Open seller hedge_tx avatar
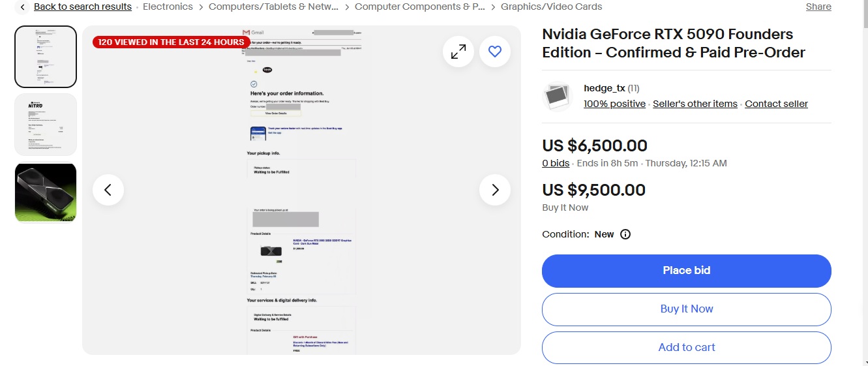 [x=557, y=97]
